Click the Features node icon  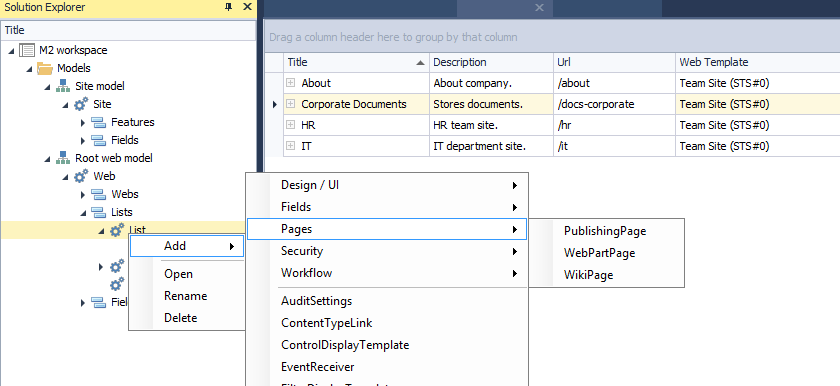click(x=99, y=123)
